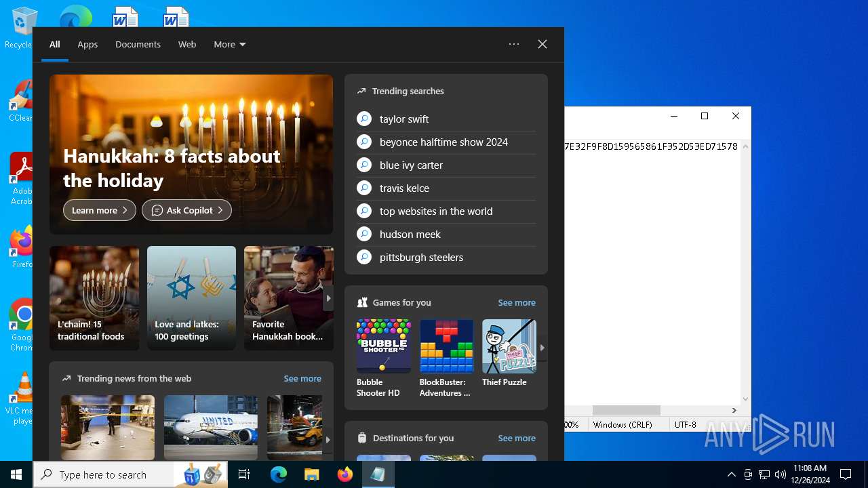
Task: Click See more for Games for you
Action: click(x=517, y=302)
